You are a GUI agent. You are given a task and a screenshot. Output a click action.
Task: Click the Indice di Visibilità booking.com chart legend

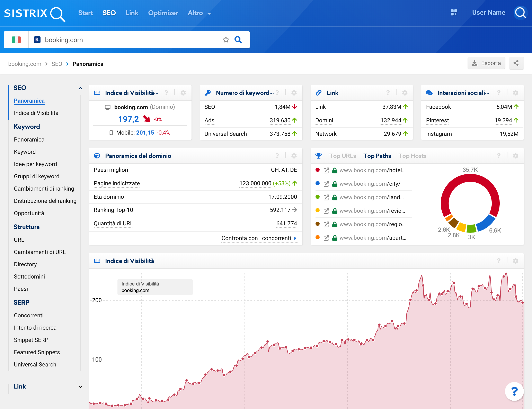[x=155, y=287]
